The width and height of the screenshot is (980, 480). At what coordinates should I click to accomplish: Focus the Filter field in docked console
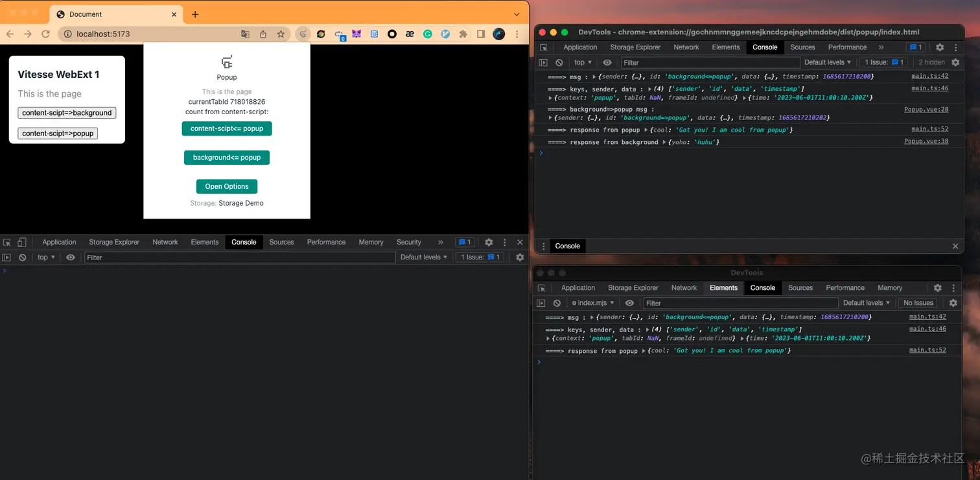click(240, 258)
